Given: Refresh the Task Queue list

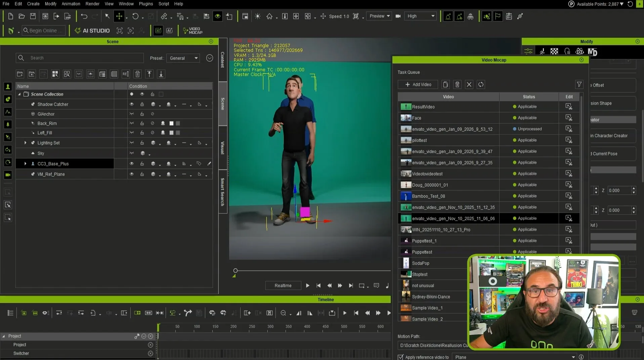Looking at the screenshot, I should click(481, 85).
